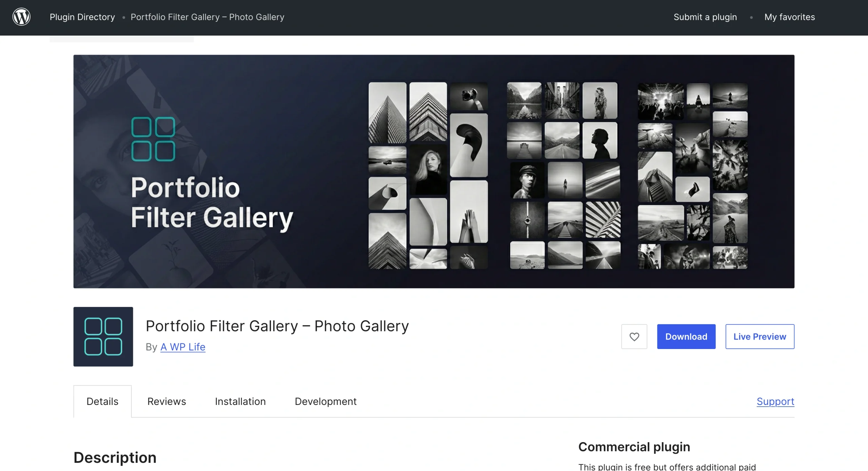This screenshot has width=868, height=471.
Task: Click the plugin's square grid logo icon
Action: (x=103, y=336)
